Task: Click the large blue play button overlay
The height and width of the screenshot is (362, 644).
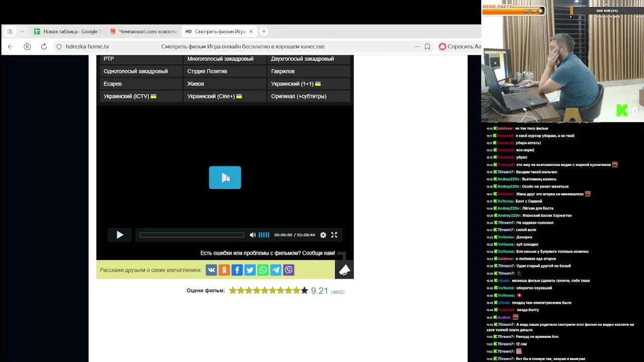Action: click(x=225, y=177)
